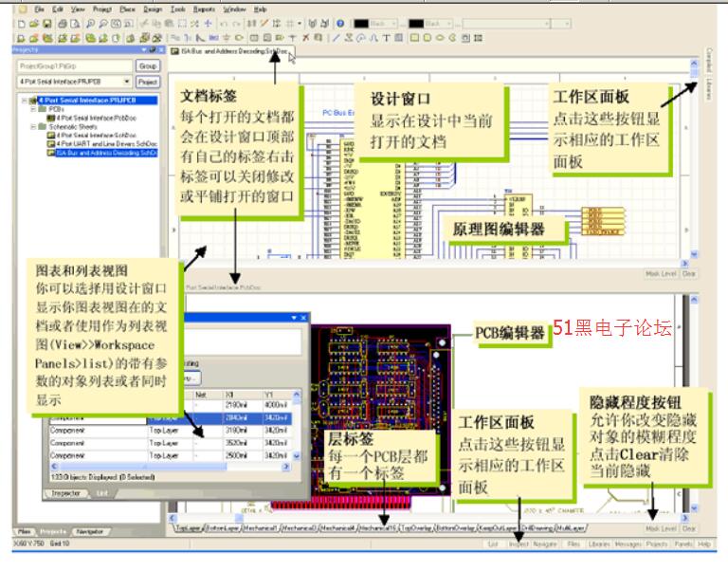This screenshot has height=571, width=728.
Task: Select the GND Power Port tool
Action: 227,38
